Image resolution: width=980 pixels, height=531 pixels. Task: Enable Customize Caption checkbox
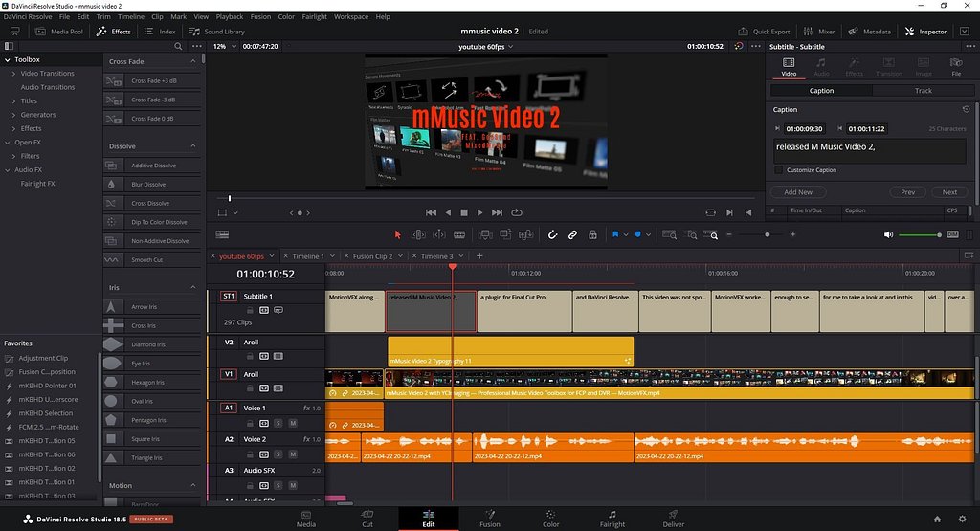pyautogui.click(x=778, y=170)
